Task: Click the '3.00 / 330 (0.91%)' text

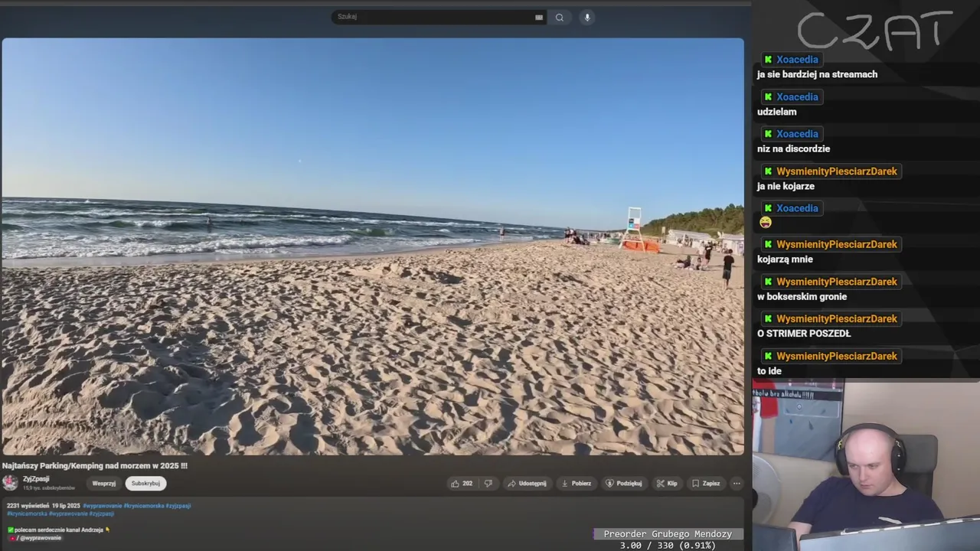Action: 668,546
